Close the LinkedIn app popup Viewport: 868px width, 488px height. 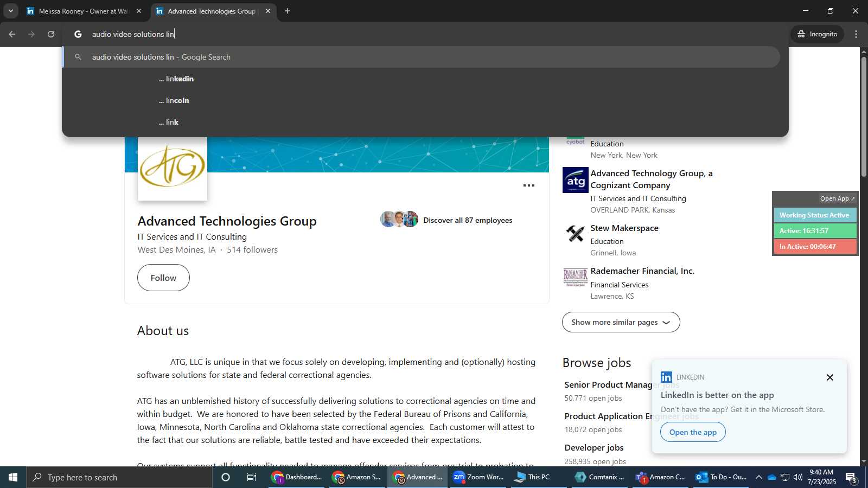829,377
